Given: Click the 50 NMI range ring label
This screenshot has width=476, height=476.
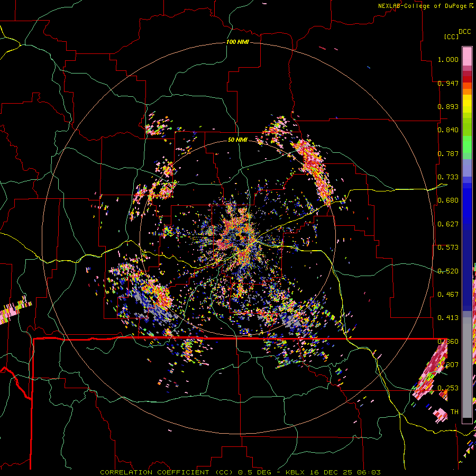Looking at the screenshot, I should 237,140.
